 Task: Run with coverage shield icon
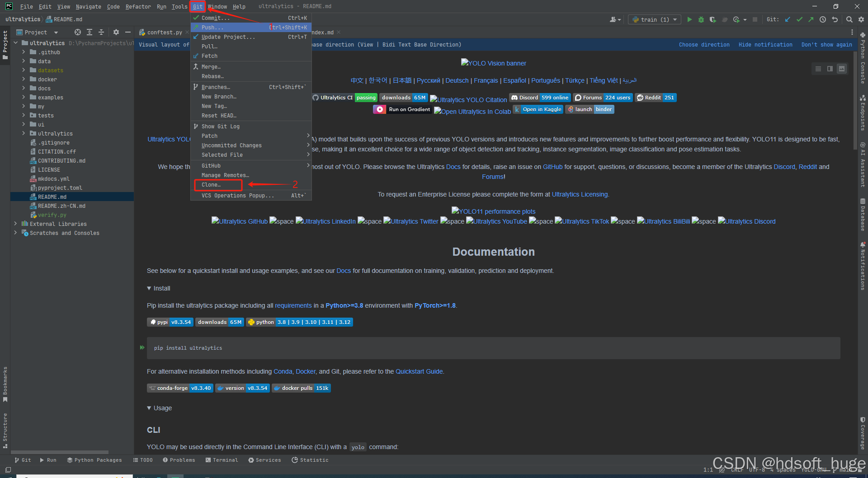[713, 19]
